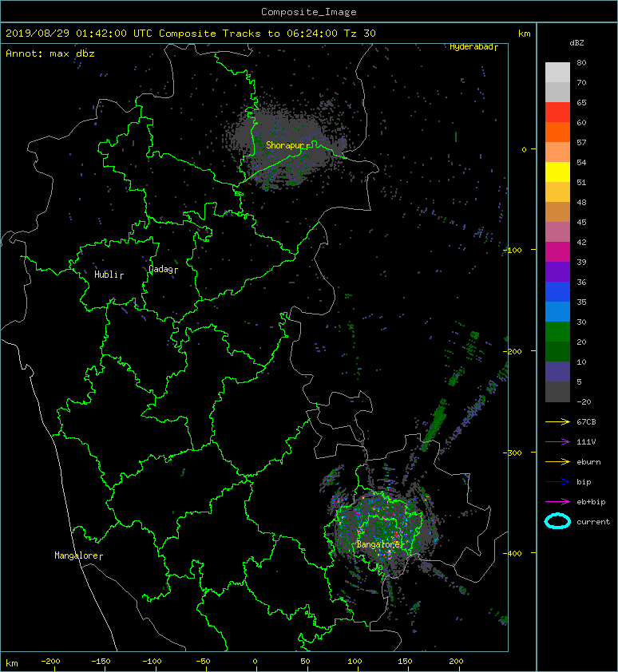Image resolution: width=618 pixels, height=672 pixels.
Task: Click the -400 tick on the right axis
Action: click(513, 553)
